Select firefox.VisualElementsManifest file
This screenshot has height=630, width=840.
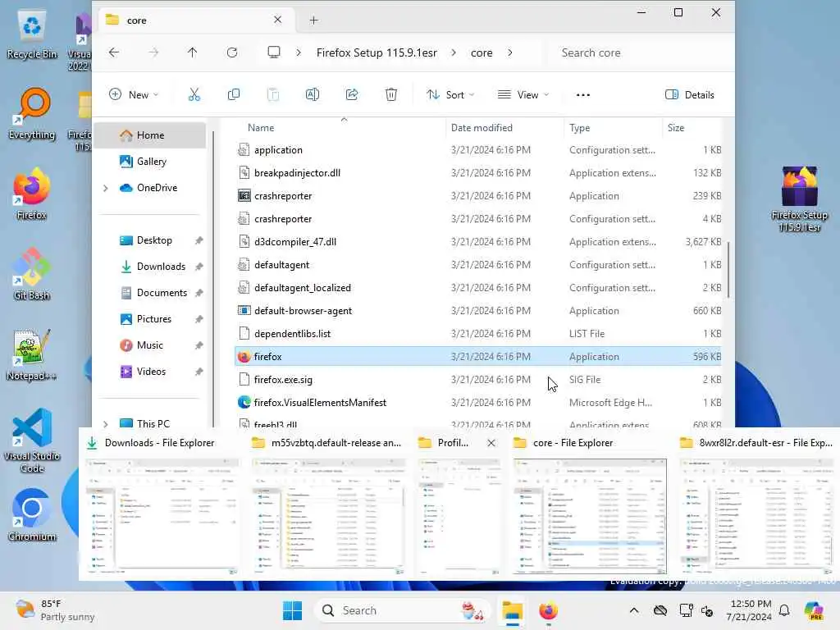[478, 403]
